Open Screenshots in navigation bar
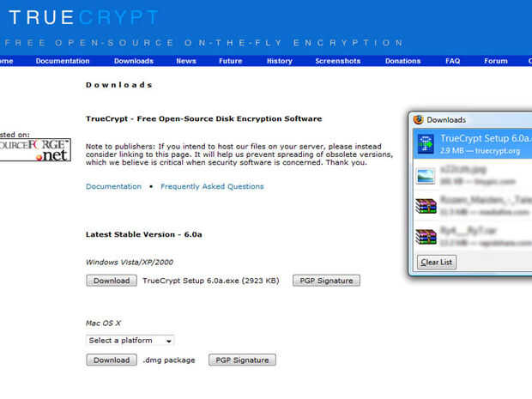 tap(337, 61)
